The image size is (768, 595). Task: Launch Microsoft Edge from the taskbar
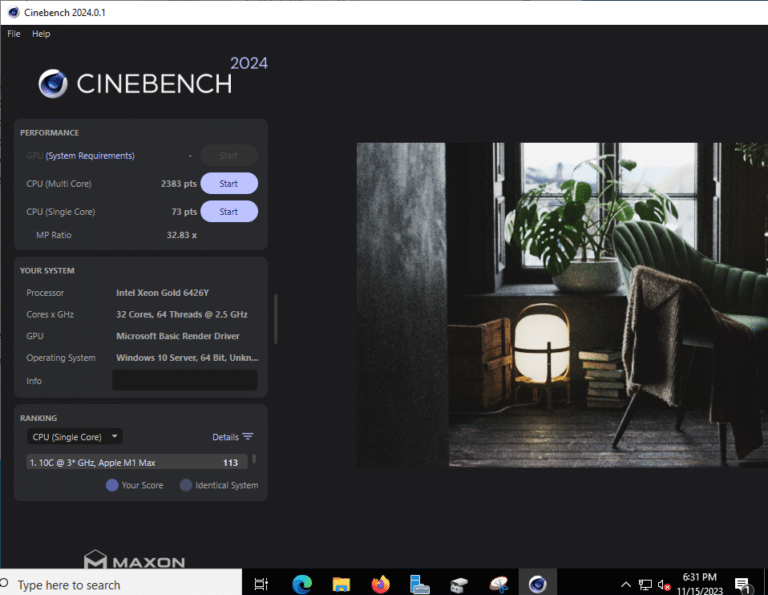point(302,584)
